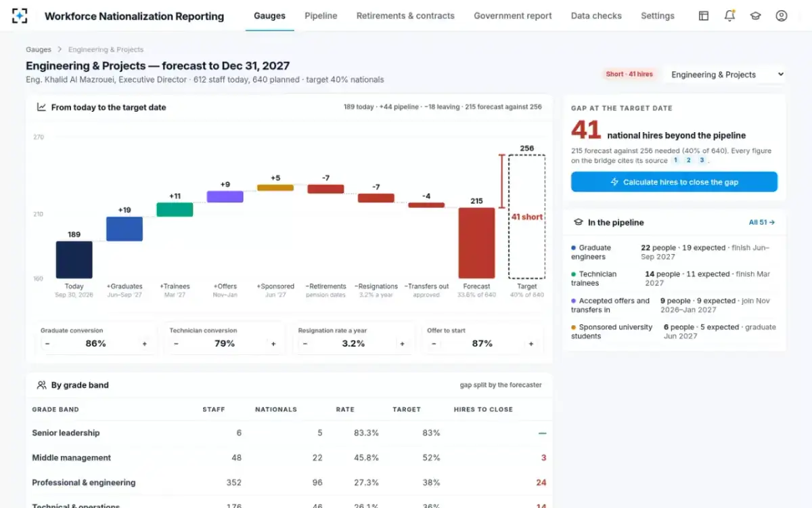
Task: Click the red Forecast 215 bar
Action: [476, 243]
